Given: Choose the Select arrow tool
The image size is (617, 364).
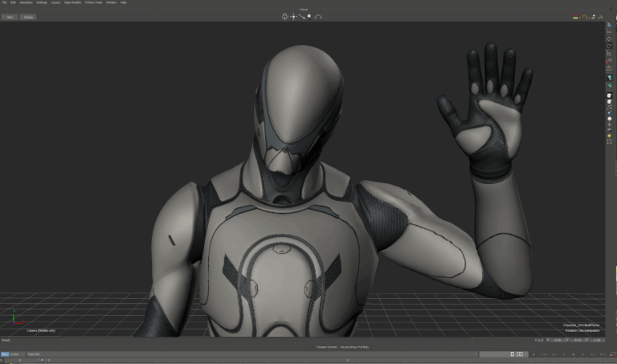Looking at the screenshot, I should pyautogui.click(x=610, y=25).
